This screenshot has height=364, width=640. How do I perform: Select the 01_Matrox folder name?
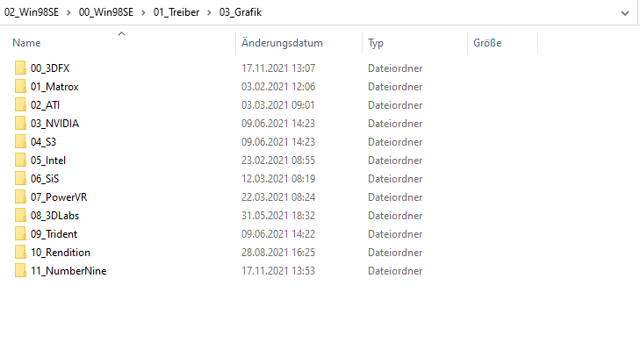click(x=54, y=87)
